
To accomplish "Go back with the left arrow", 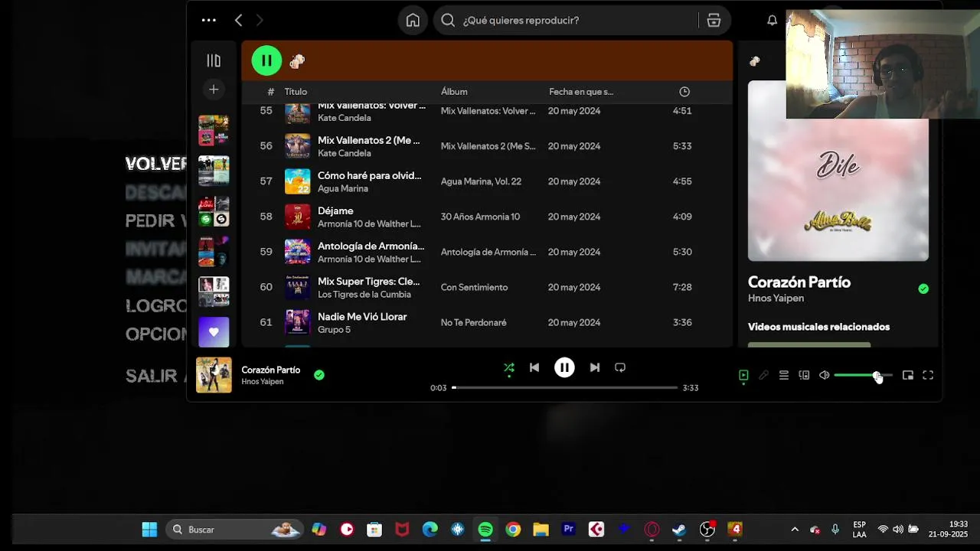I will tap(238, 21).
